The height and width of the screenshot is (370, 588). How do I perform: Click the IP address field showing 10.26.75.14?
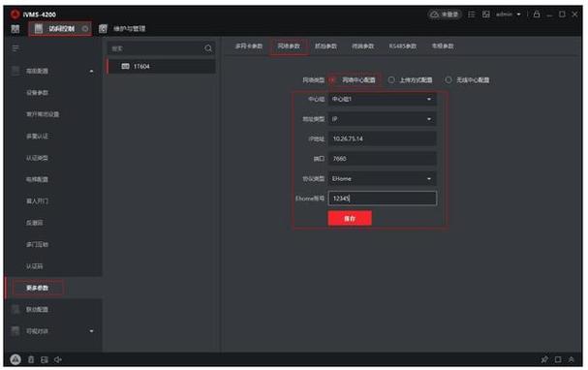click(x=382, y=139)
